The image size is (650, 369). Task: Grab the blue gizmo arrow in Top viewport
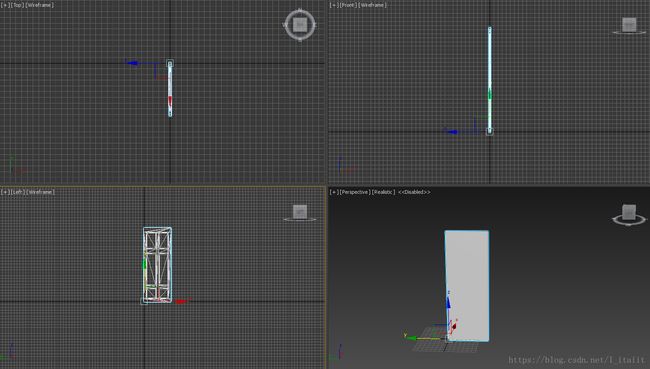tap(133, 63)
